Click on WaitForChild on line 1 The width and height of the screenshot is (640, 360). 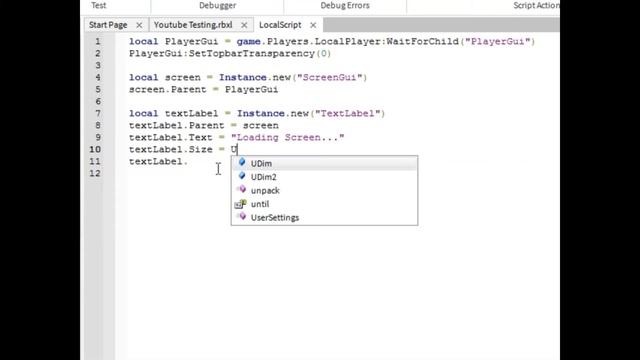tap(422, 41)
